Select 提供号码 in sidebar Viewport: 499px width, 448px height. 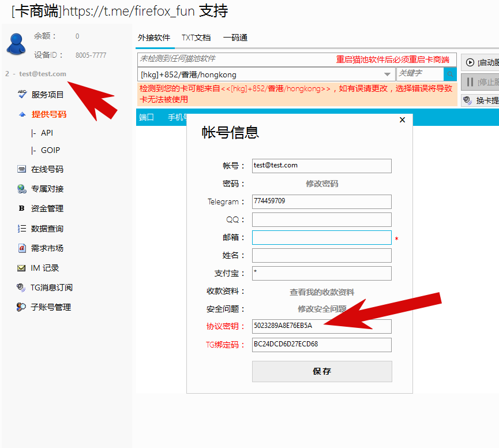click(48, 114)
